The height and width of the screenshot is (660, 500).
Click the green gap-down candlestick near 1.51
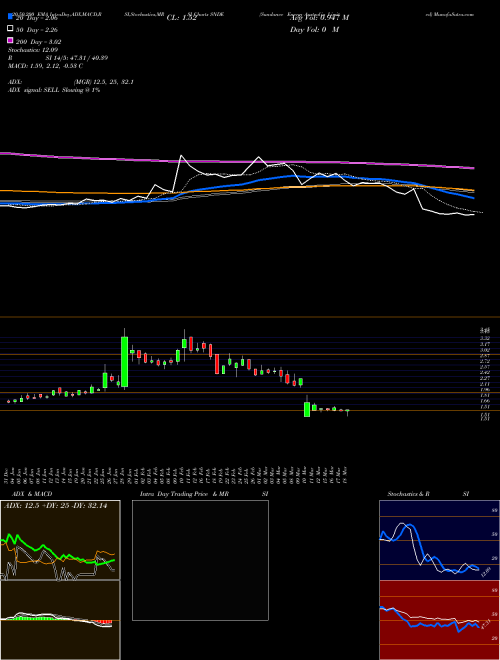[307, 409]
